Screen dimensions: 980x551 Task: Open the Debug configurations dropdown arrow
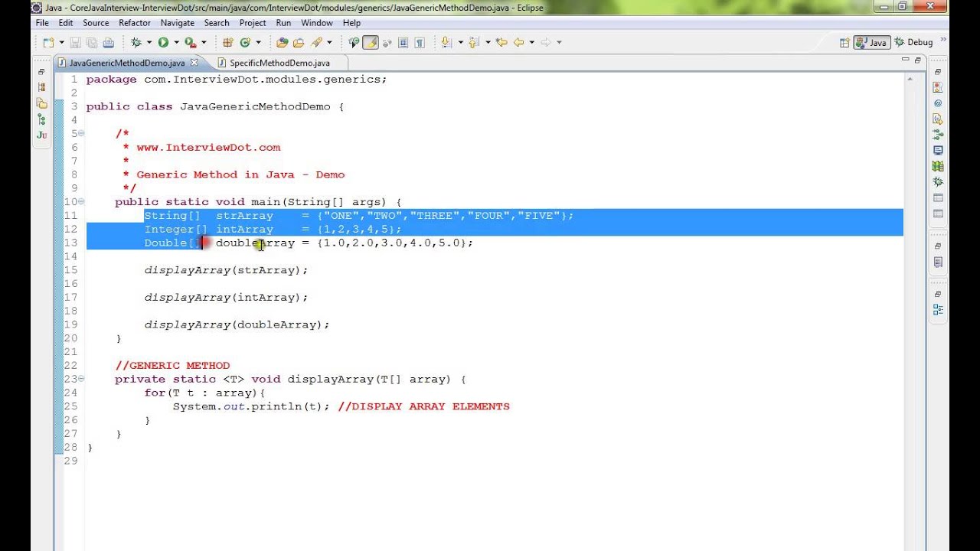[x=149, y=43]
